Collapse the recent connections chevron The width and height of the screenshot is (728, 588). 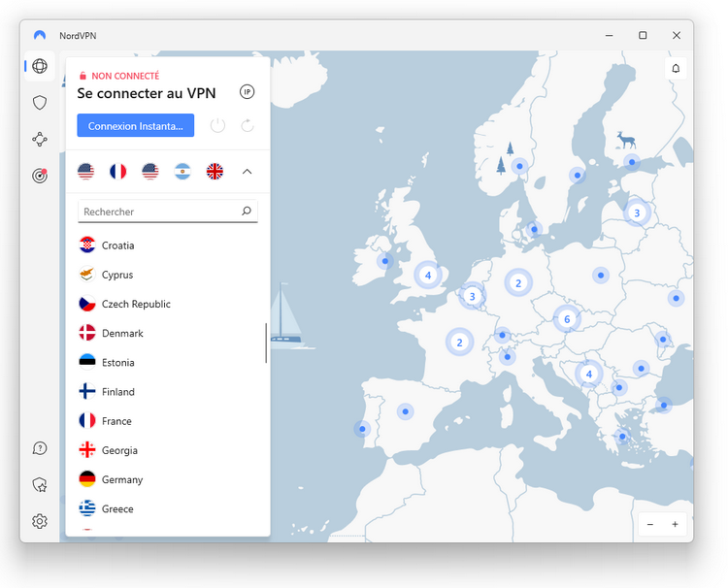coord(247,172)
